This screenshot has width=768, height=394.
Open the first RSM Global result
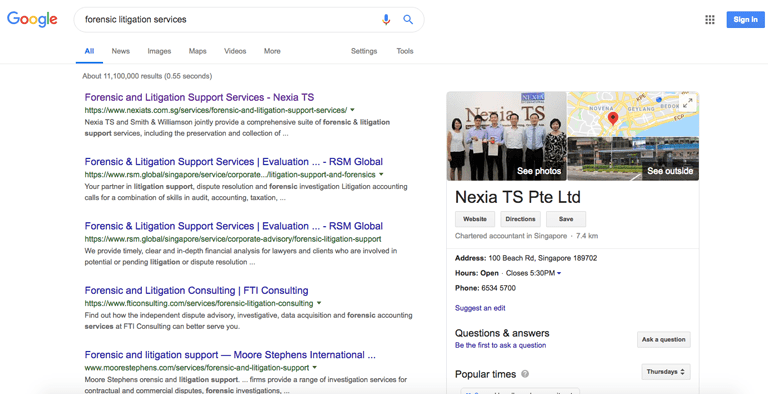pyautogui.click(x=234, y=162)
